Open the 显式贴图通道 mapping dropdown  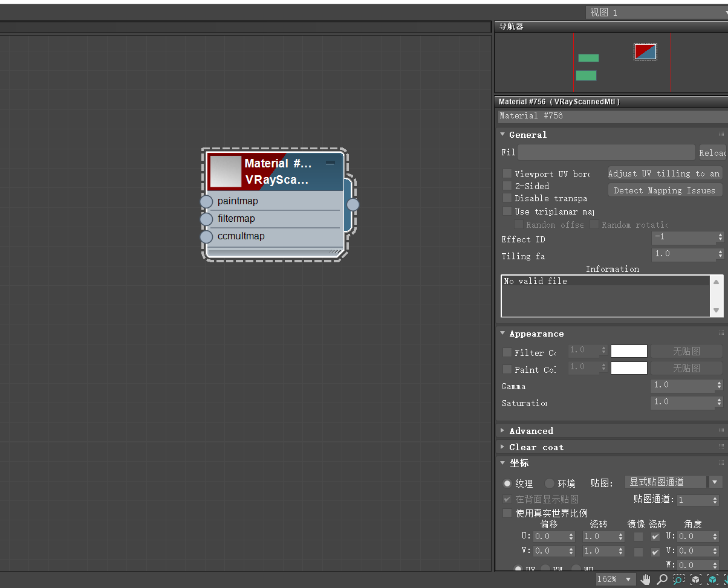tap(674, 482)
